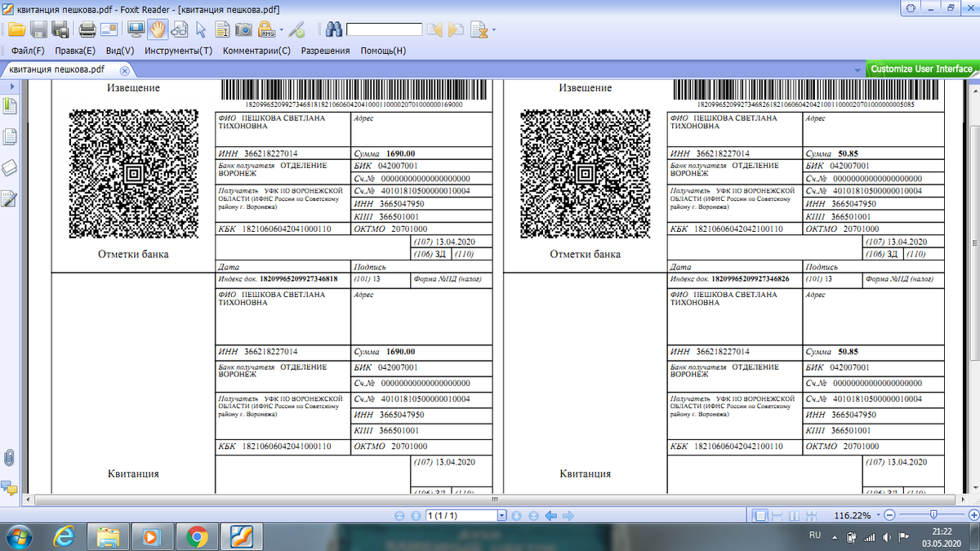This screenshot has width=980, height=551.
Task: Go to previous search result
Action: pos(434,30)
